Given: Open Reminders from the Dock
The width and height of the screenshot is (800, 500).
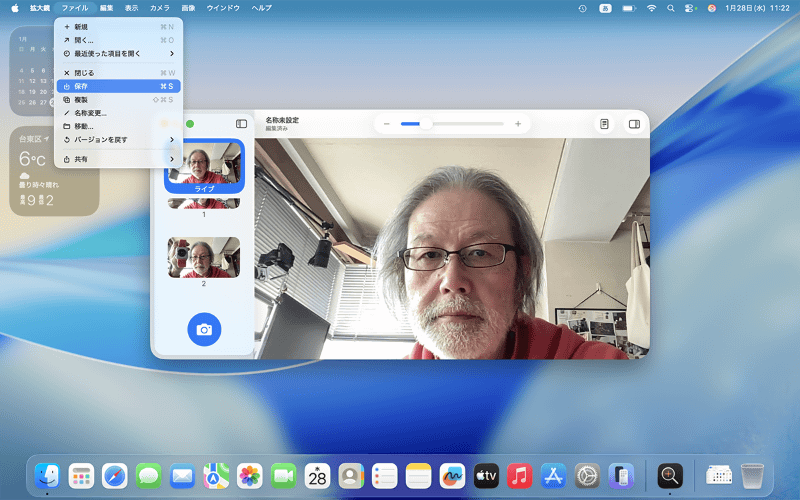Looking at the screenshot, I should pos(385,477).
